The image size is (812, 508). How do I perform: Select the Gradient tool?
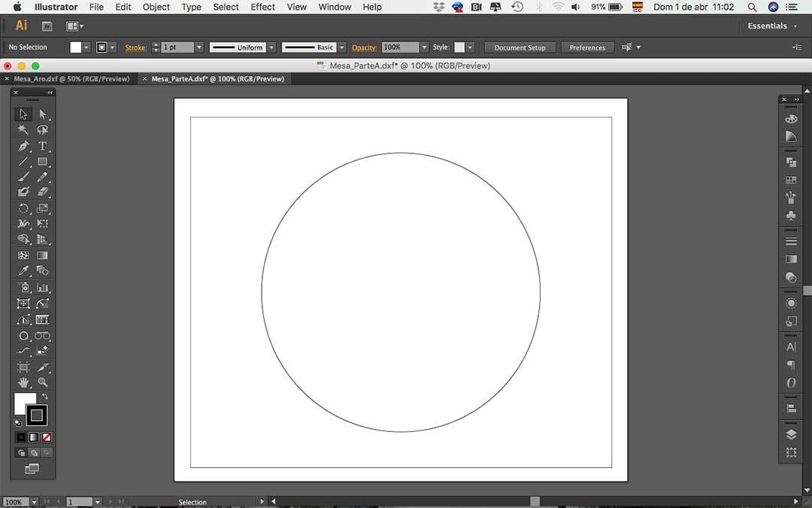click(42, 255)
